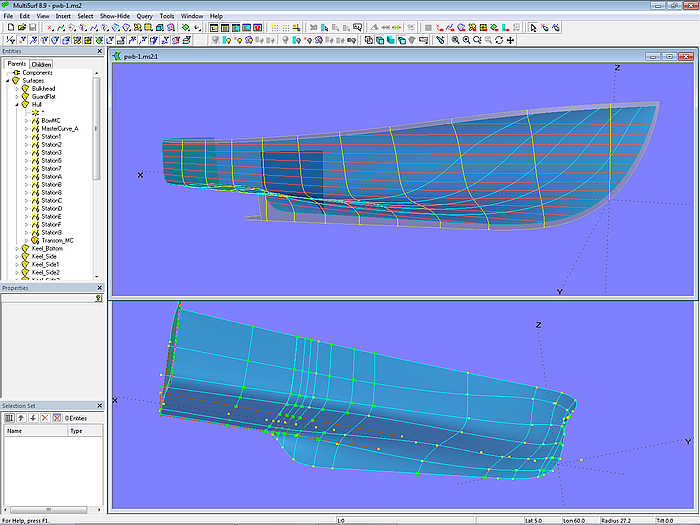This screenshot has width=700, height=525.
Task: Click the Pan cross-arrows icon
Action: [511, 40]
